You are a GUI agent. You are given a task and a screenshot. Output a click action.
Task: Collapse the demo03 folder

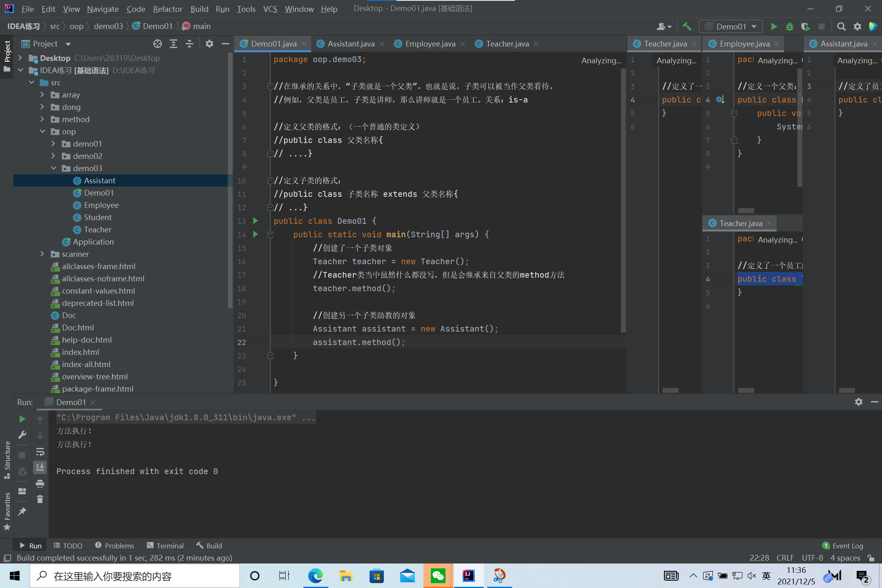pyautogui.click(x=53, y=168)
